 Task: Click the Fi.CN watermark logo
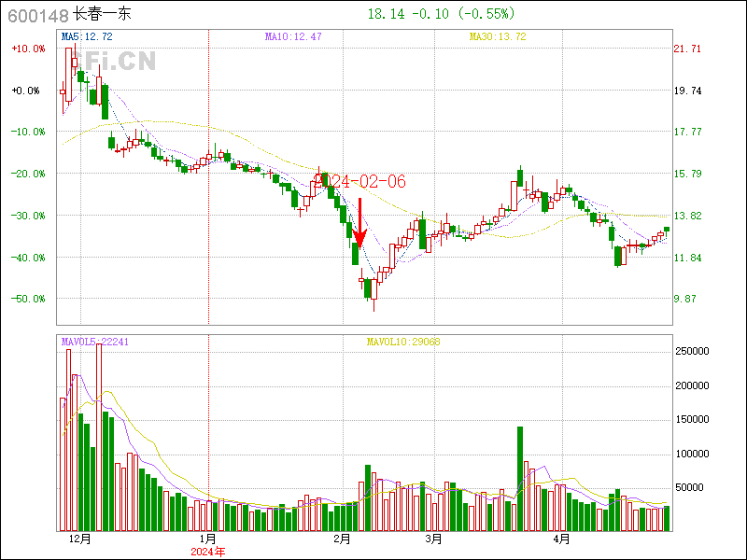[x=117, y=62]
